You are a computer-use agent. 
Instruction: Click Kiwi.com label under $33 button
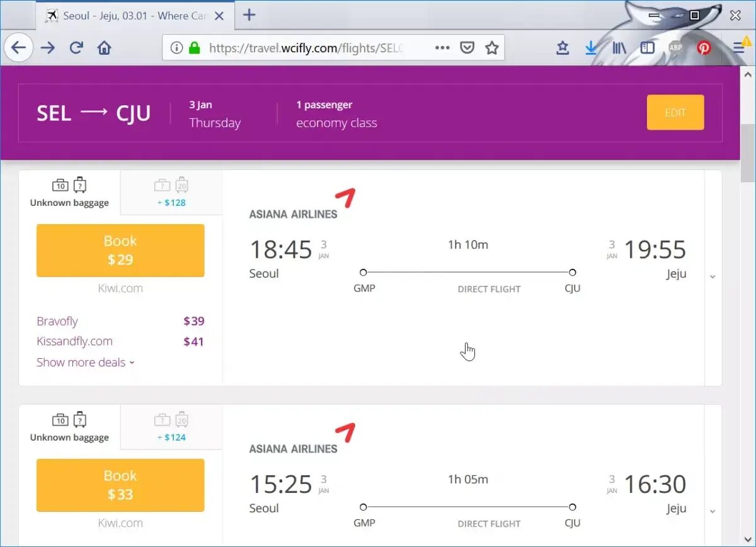point(120,523)
